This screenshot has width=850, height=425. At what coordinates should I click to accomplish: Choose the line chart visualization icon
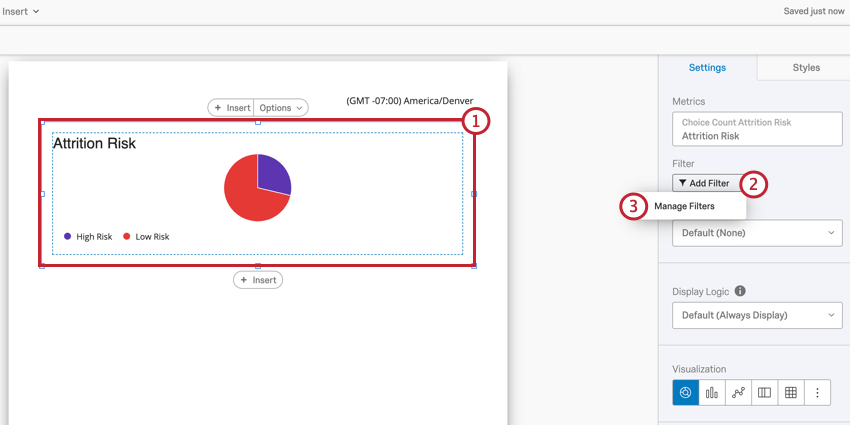(738, 392)
